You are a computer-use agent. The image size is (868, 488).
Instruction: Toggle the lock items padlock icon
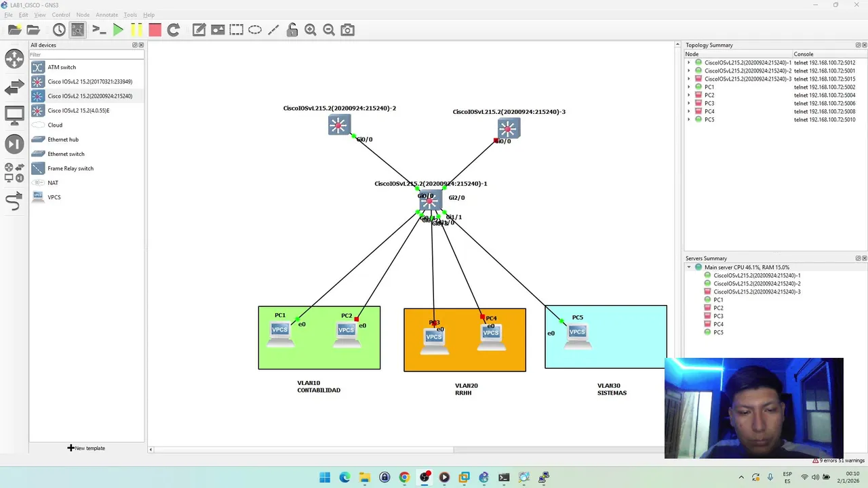[x=292, y=30]
